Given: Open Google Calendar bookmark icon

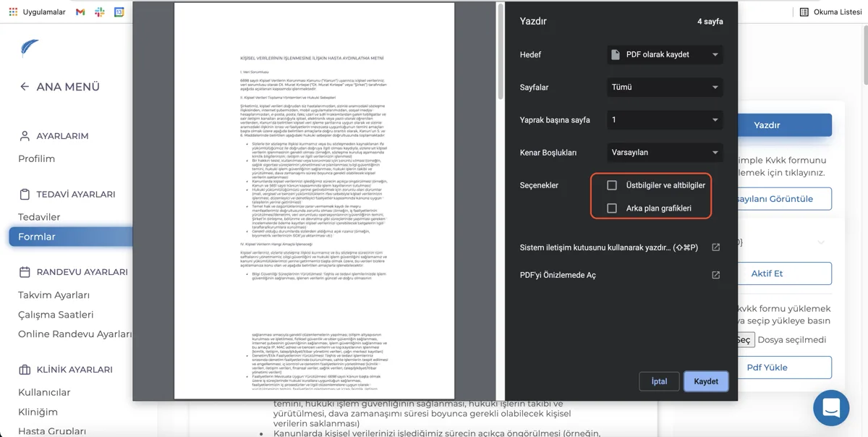Looking at the screenshot, I should pos(119,12).
